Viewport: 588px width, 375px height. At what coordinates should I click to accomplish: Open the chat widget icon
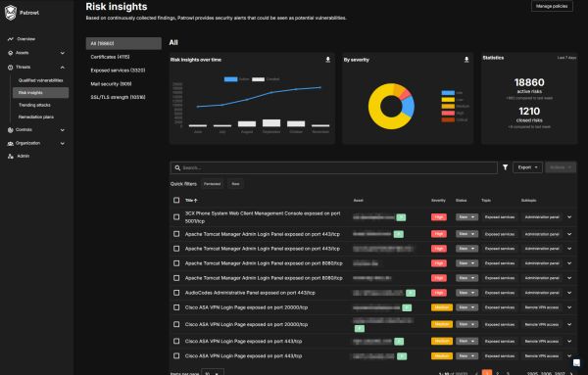point(576,362)
